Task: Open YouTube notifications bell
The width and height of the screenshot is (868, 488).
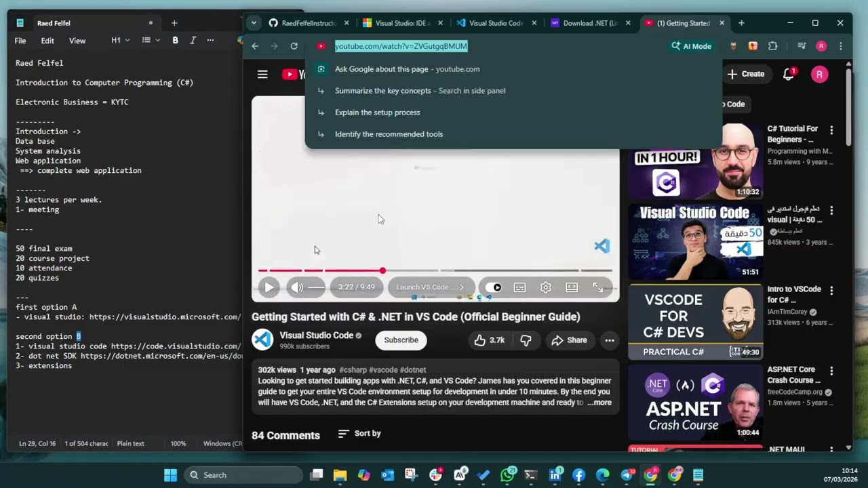Action: [788, 75]
